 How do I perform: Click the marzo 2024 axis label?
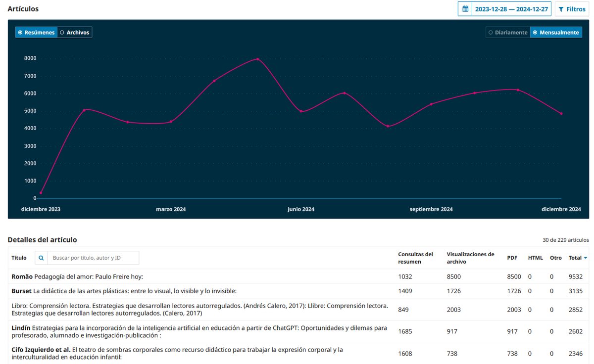tap(171, 209)
